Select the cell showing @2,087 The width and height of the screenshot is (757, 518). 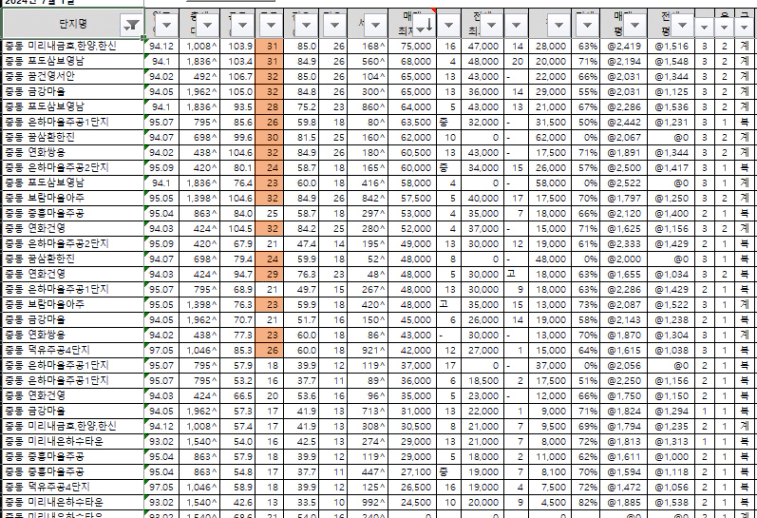624,305
